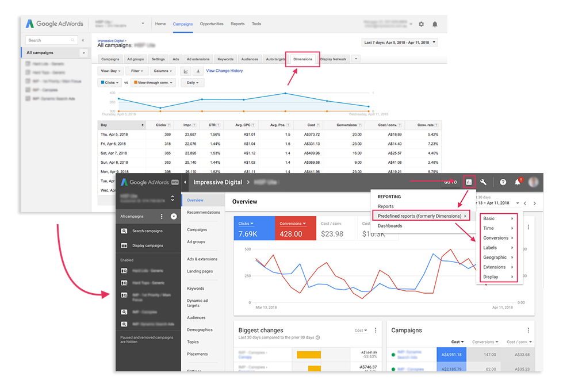
Task: Open the extra tabs dropdown after Display Network
Action: tap(356, 59)
